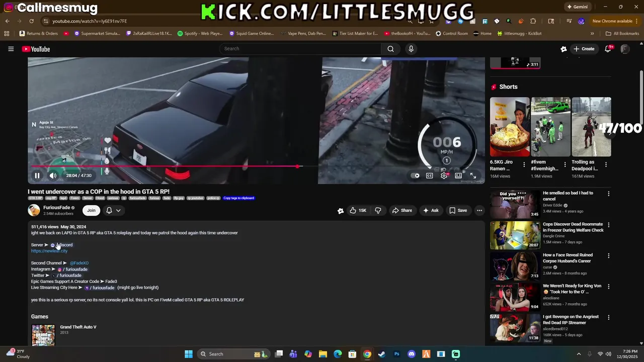Open Steam from the taskbar
The height and width of the screenshot is (362, 644).
(x=382, y=354)
